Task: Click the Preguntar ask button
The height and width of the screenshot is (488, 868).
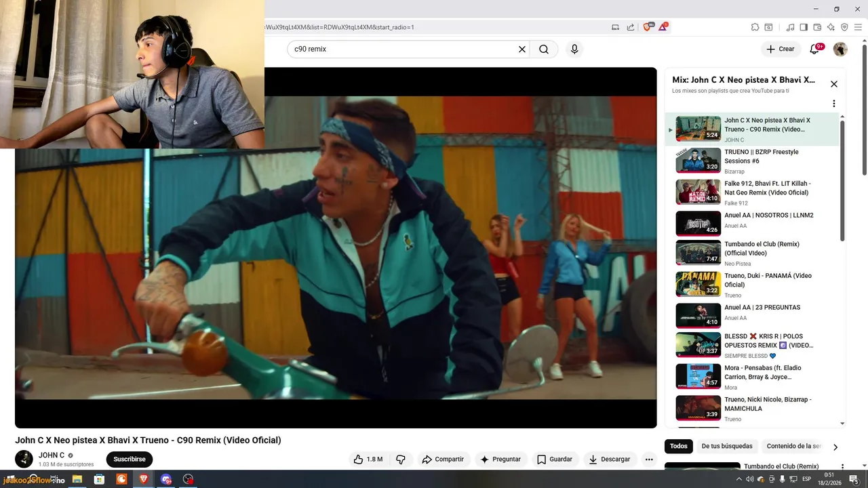Action: (x=500, y=459)
